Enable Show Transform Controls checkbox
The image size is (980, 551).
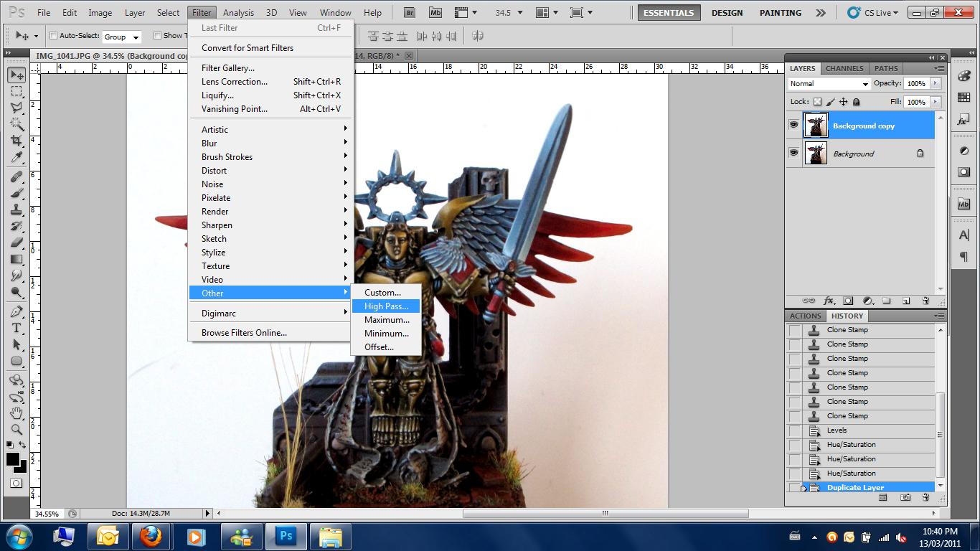(157, 35)
